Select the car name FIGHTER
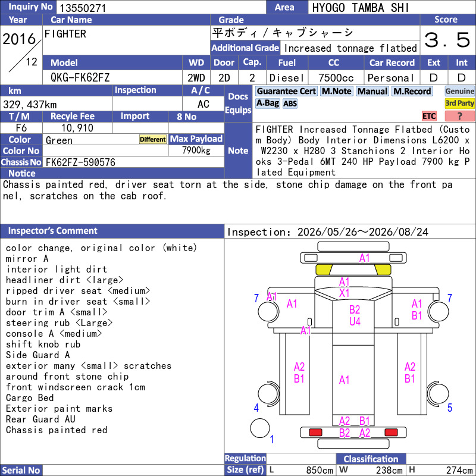 (x=65, y=34)
